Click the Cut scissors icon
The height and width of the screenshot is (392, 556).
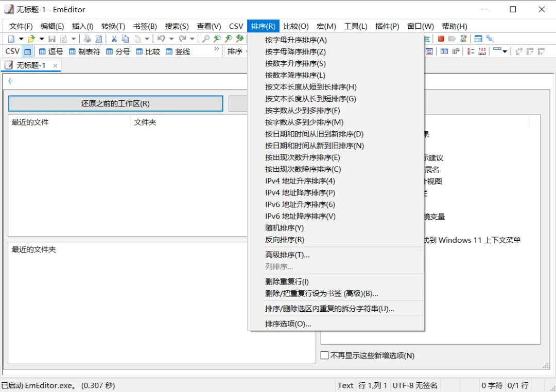tap(114, 39)
